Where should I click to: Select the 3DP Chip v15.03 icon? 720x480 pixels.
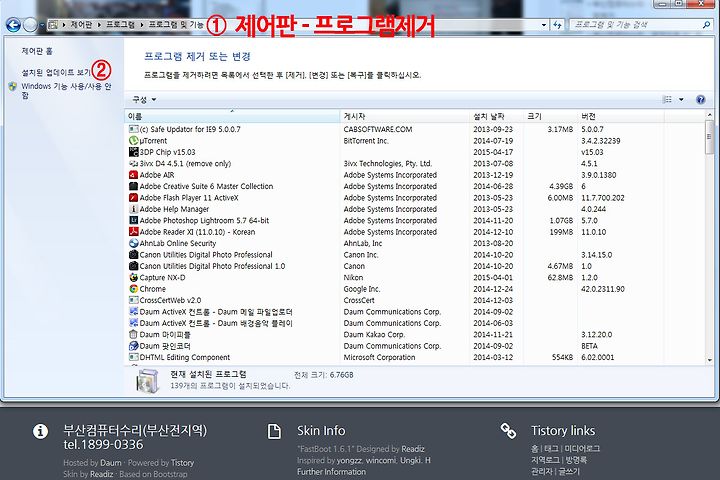coord(134,152)
